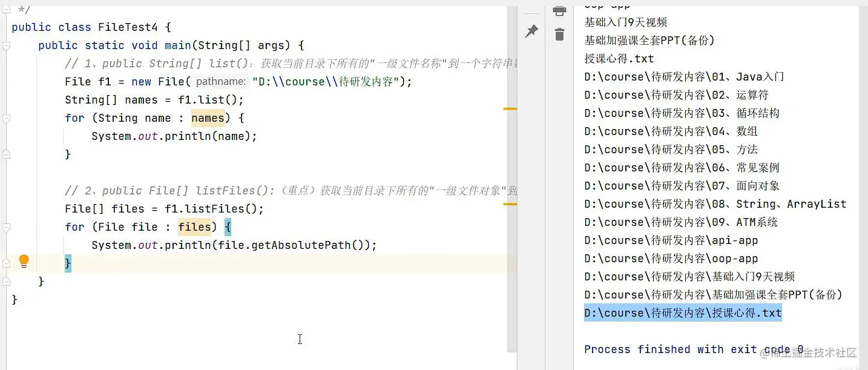Collapse the 'for (String name : names)' loop
868x370 pixels.
tap(6, 118)
